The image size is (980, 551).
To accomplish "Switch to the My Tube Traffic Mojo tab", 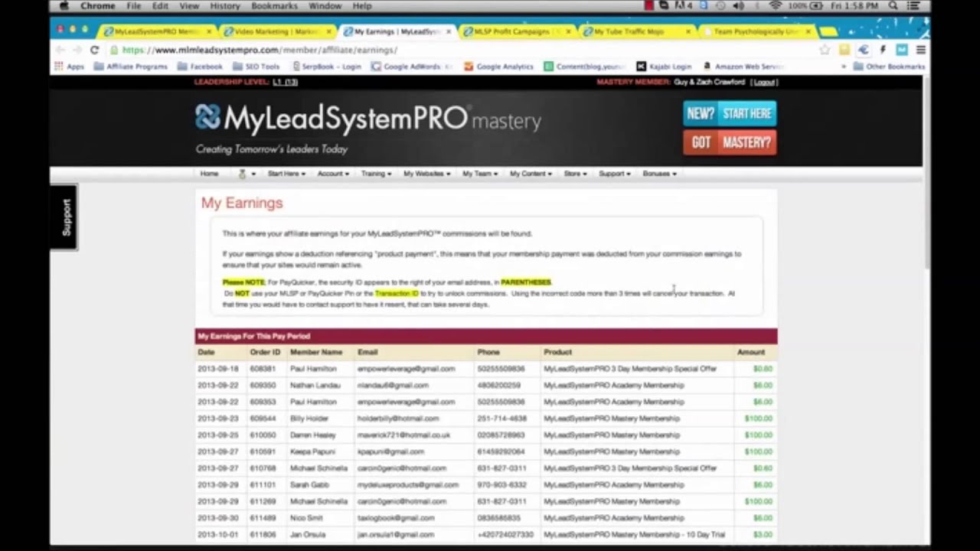I will (634, 31).
